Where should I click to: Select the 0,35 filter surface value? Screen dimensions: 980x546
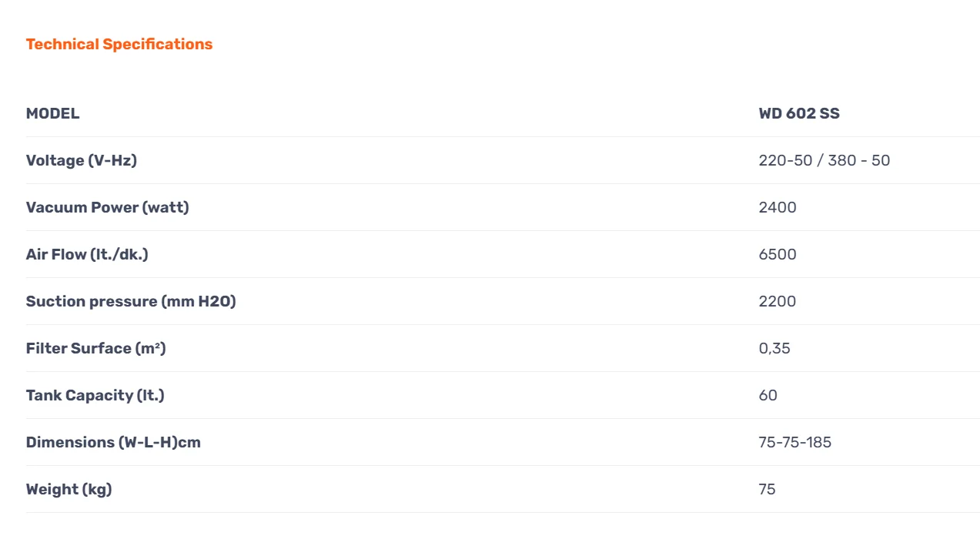click(774, 348)
